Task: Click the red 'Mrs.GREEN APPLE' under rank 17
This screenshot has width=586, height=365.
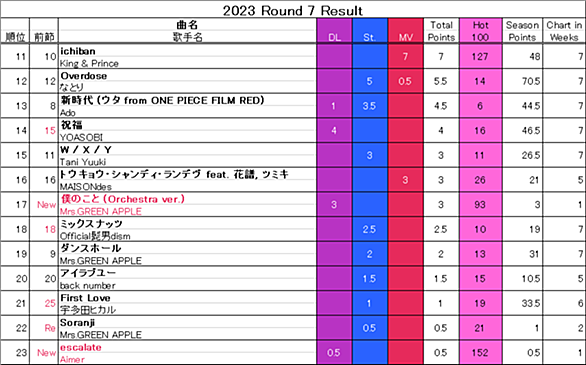Action: (x=101, y=211)
